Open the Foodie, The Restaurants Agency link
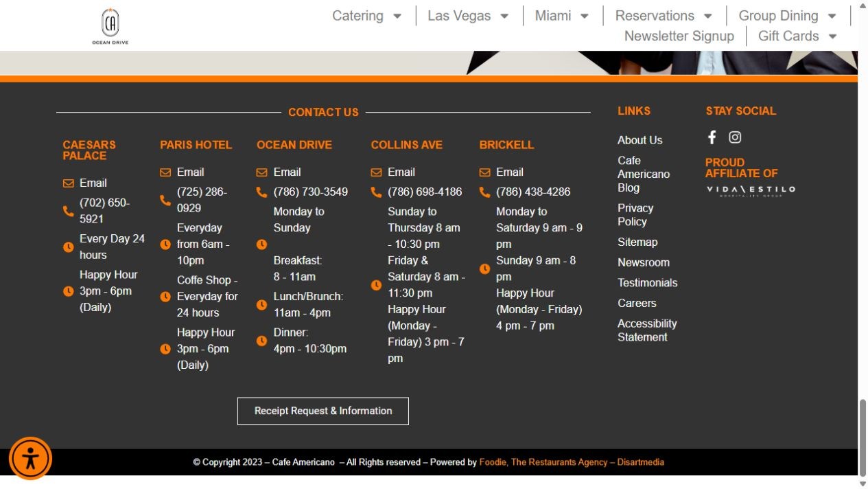This screenshot has height=489, width=868. tap(543, 462)
